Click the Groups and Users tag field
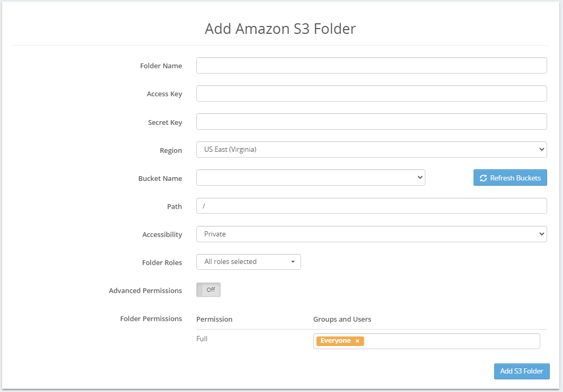 click(x=426, y=341)
